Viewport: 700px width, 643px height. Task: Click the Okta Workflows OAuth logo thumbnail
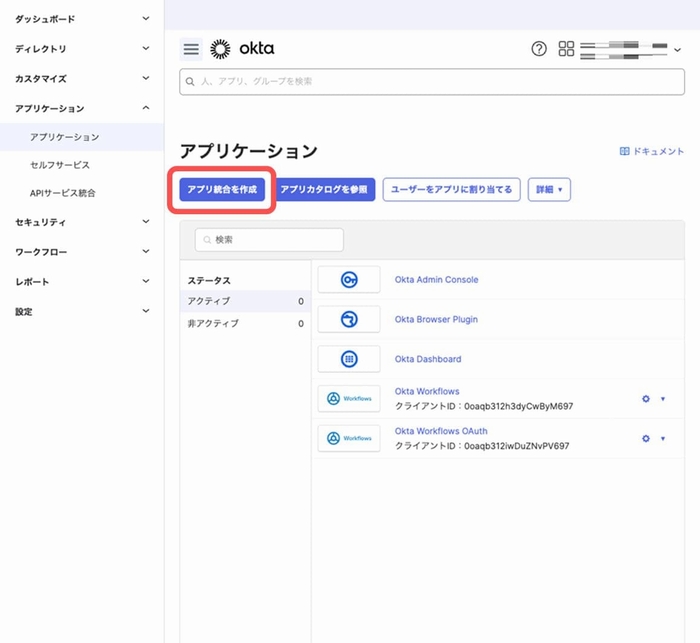pyautogui.click(x=349, y=438)
